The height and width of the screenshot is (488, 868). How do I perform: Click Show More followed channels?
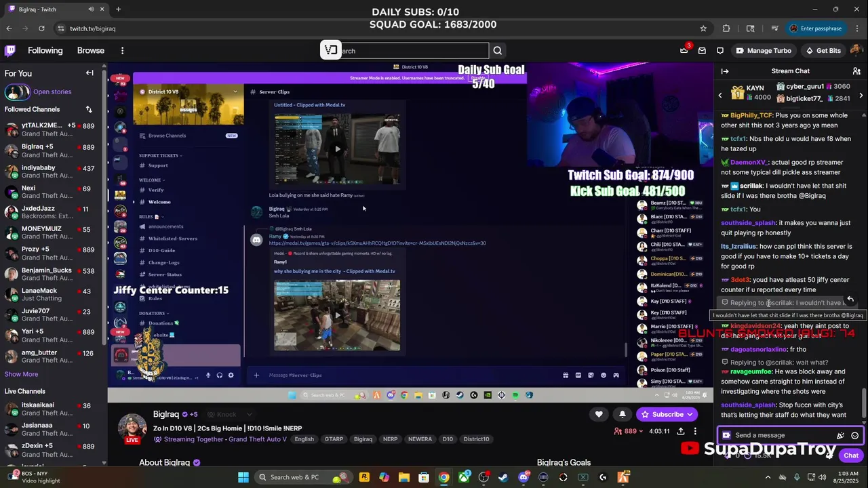(x=21, y=374)
